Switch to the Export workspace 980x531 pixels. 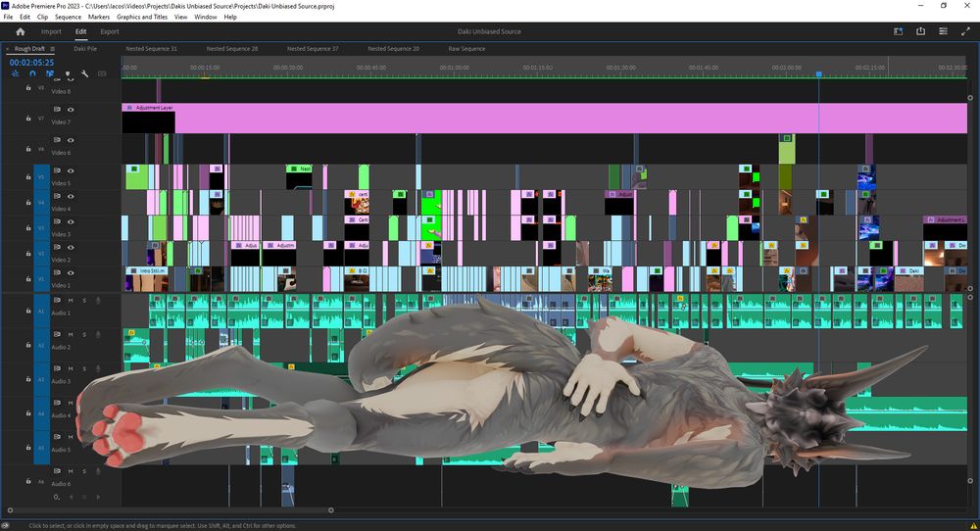coord(110,31)
